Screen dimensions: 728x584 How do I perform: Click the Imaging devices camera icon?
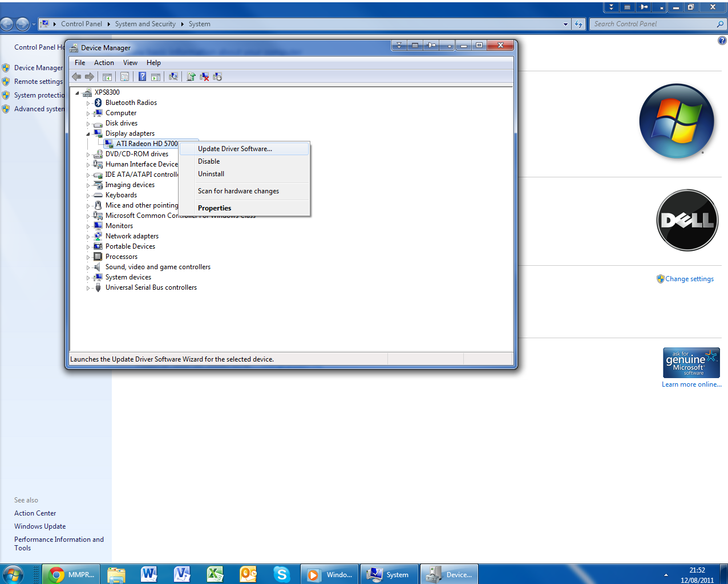pyautogui.click(x=98, y=185)
